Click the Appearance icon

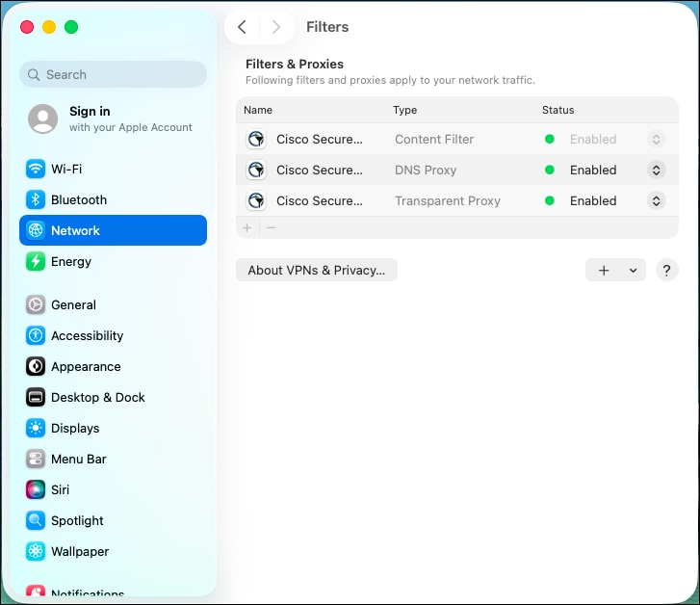pos(36,366)
